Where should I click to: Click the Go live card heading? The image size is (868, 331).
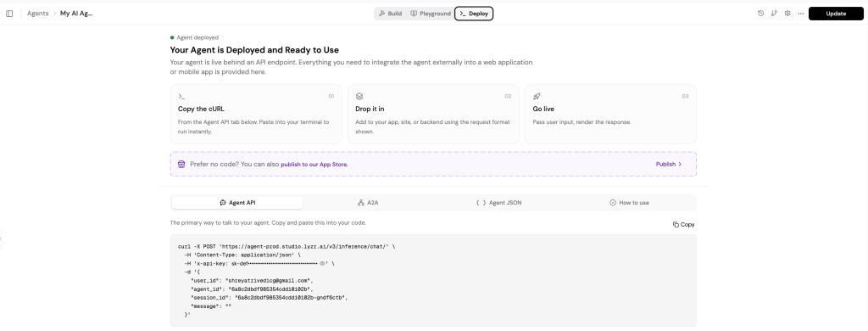543,109
